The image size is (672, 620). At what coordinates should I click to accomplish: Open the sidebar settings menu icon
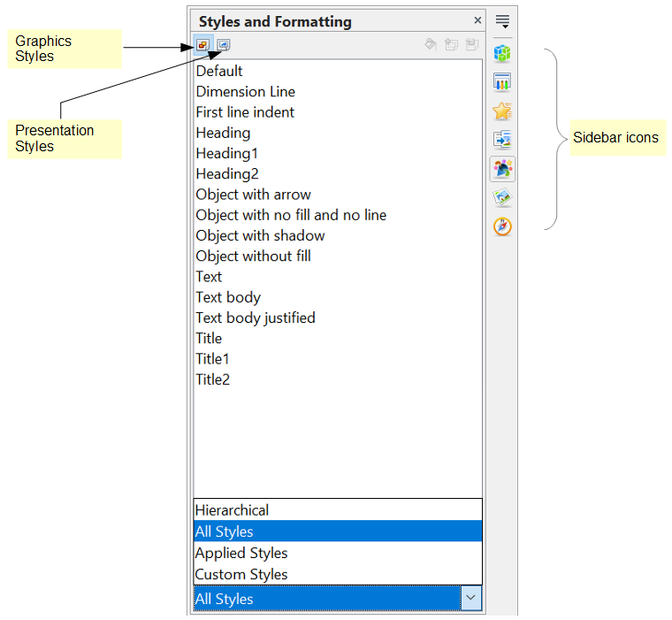pos(502,21)
